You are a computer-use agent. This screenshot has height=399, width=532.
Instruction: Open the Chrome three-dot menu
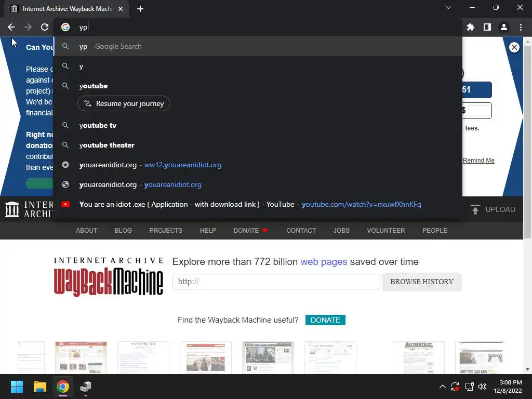pyautogui.click(x=521, y=27)
